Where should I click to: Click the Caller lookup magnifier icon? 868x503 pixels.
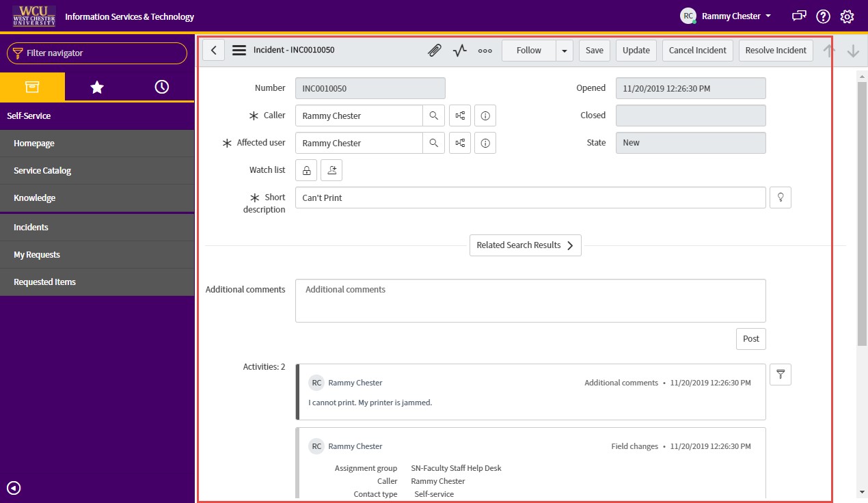tap(433, 115)
